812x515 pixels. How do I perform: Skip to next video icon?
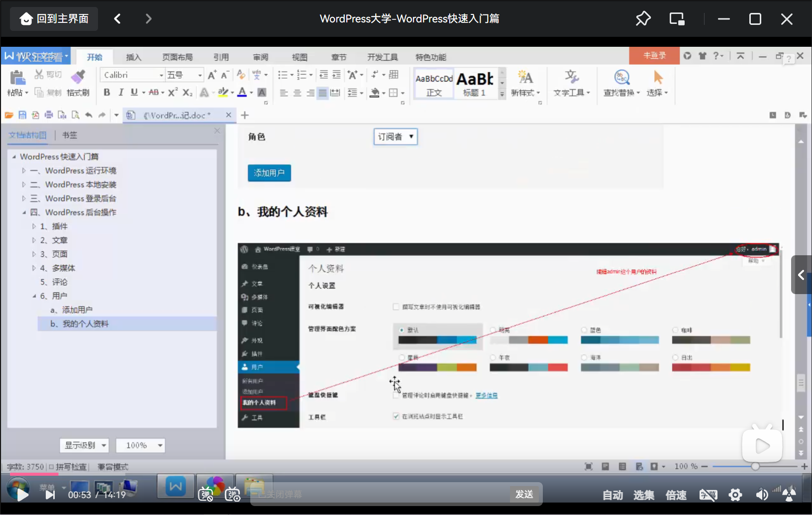[x=50, y=495]
